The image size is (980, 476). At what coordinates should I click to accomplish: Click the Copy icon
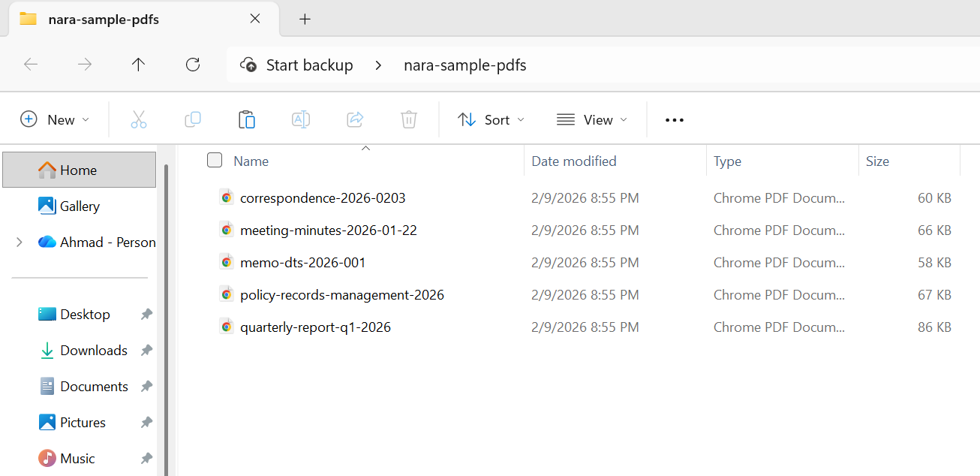(192, 119)
